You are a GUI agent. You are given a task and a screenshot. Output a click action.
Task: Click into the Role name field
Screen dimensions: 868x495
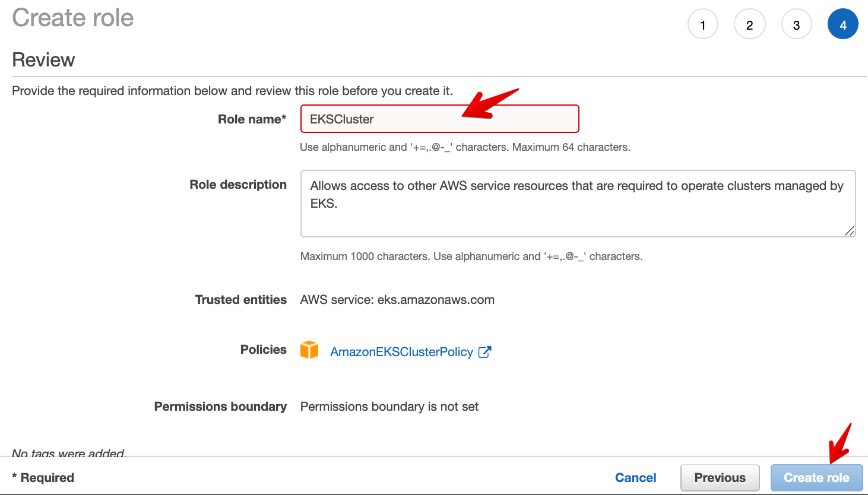coord(439,119)
